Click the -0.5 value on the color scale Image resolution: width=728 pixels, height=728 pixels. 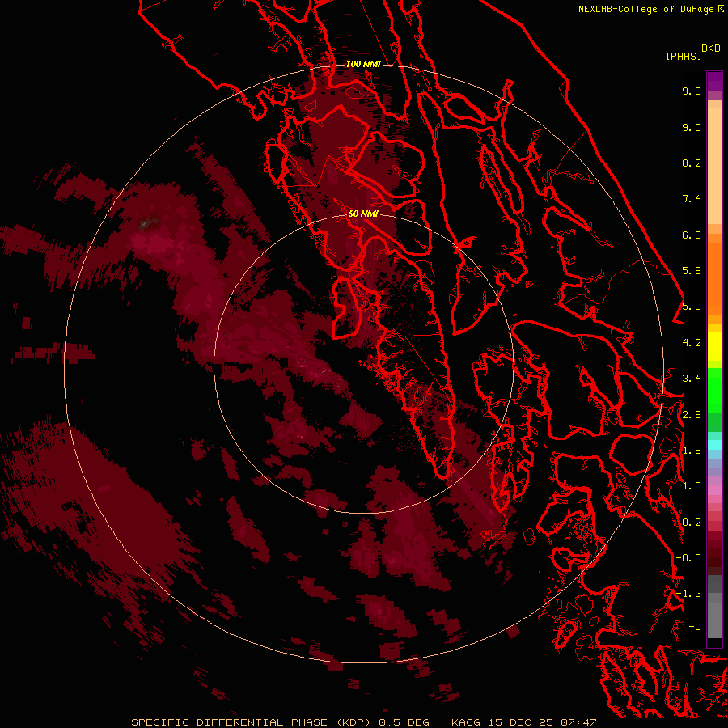688,558
